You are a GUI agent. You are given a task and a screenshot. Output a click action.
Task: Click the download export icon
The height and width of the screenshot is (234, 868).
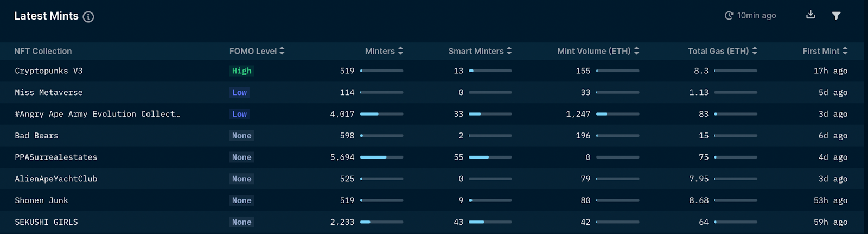pos(810,15)
